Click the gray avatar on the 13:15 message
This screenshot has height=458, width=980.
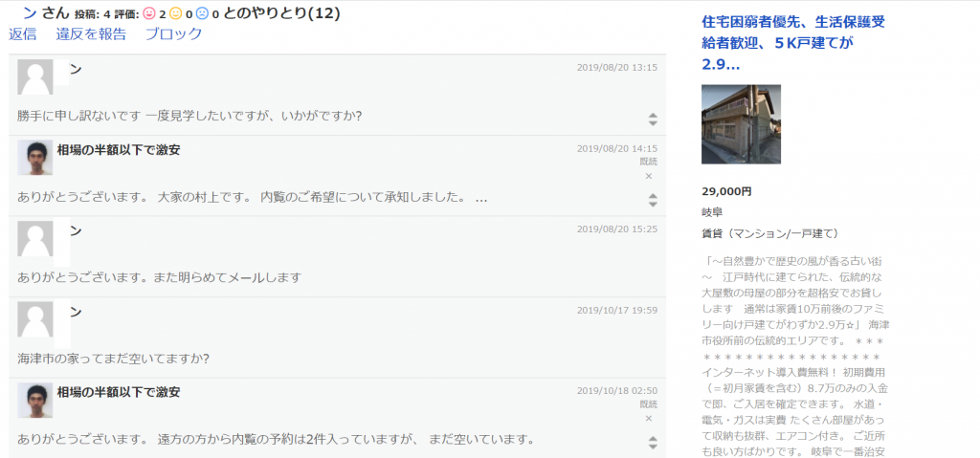pyautogui.click(x=35, y=76)
